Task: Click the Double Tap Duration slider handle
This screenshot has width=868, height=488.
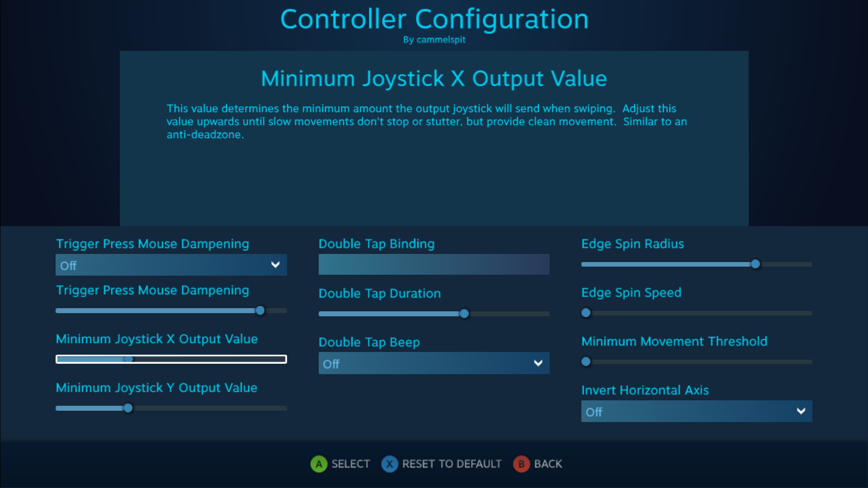Action: pyautogui.click(x=464, y=314)
